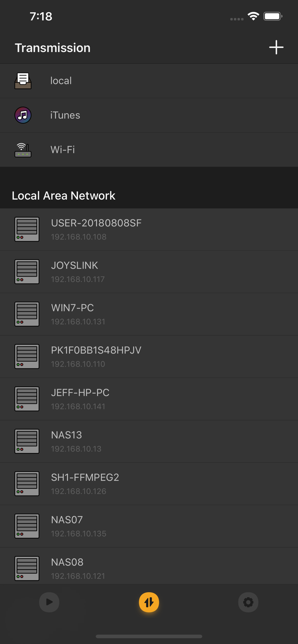Open the JOYSLINK device
The width and height of the screenshot is (298, 644).
[x=149, y=272]
